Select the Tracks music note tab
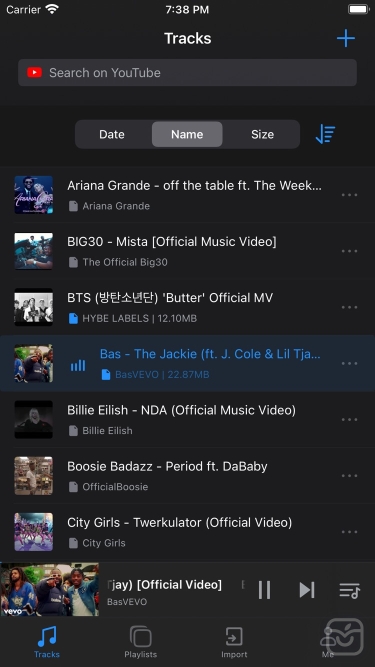 point(47,641)
